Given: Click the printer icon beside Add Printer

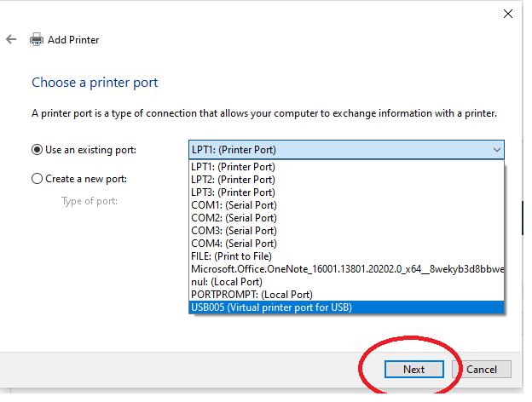Looking at the screenshot, I should tap(37, 40).
